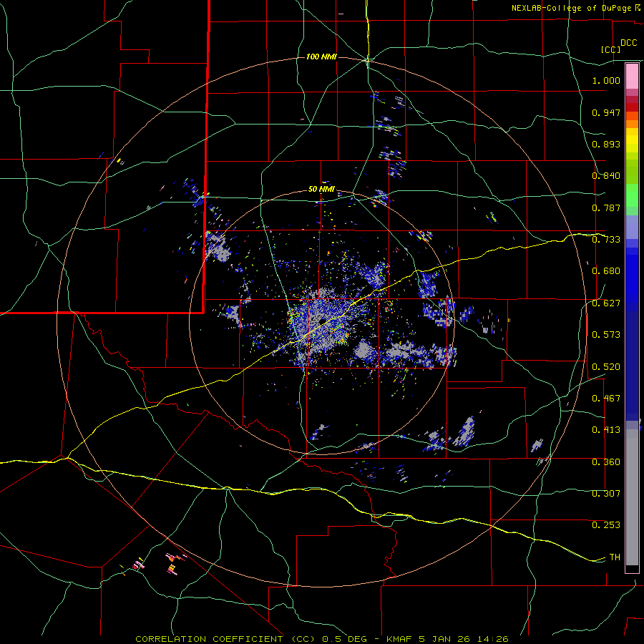
Task: Select the 0.360 scale value
Action: [x=606, y=462]
